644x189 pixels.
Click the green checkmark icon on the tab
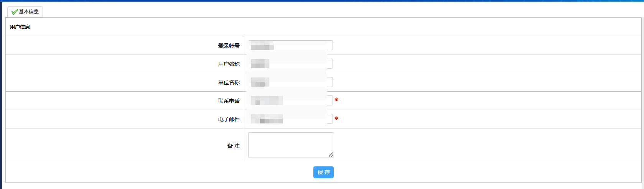point(15,12)
